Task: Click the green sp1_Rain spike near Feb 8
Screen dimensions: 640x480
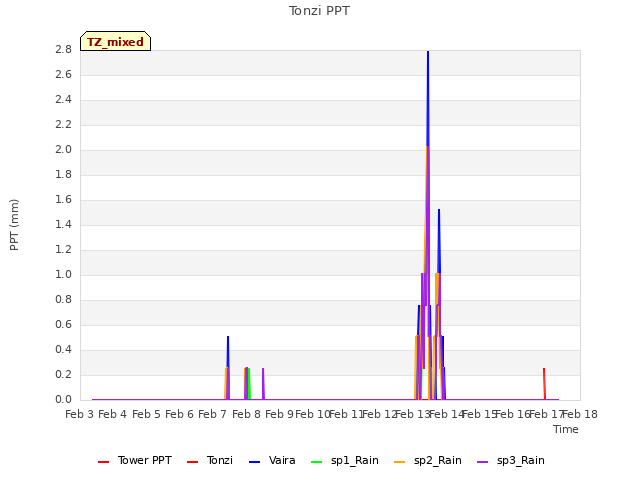Action: pyautogui.click(x=249, y=384)
